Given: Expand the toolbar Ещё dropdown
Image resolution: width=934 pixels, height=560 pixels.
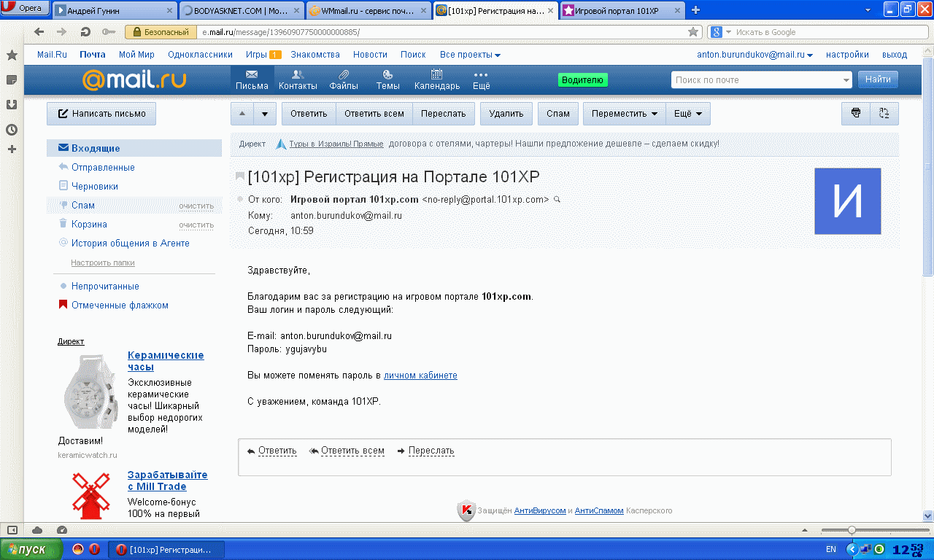Looking at the screenshot, I should pyautogui.click(x=687, y=114).
